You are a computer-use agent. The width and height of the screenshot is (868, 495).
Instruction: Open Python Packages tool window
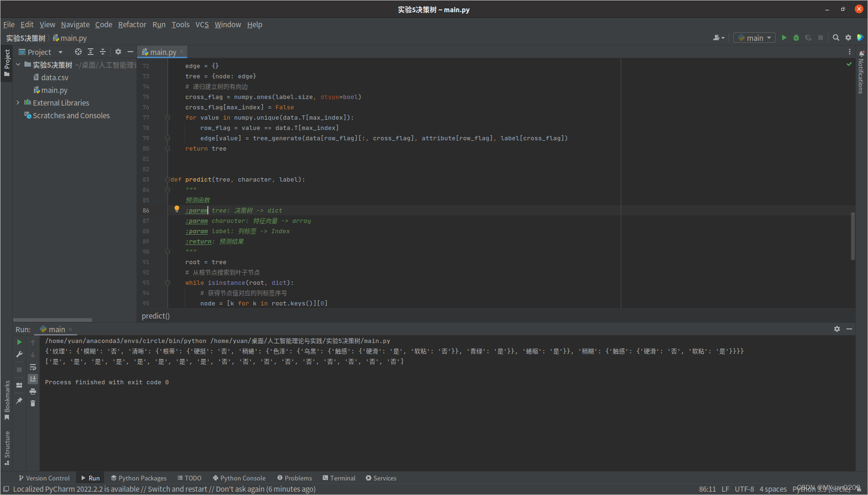(139, 478)
